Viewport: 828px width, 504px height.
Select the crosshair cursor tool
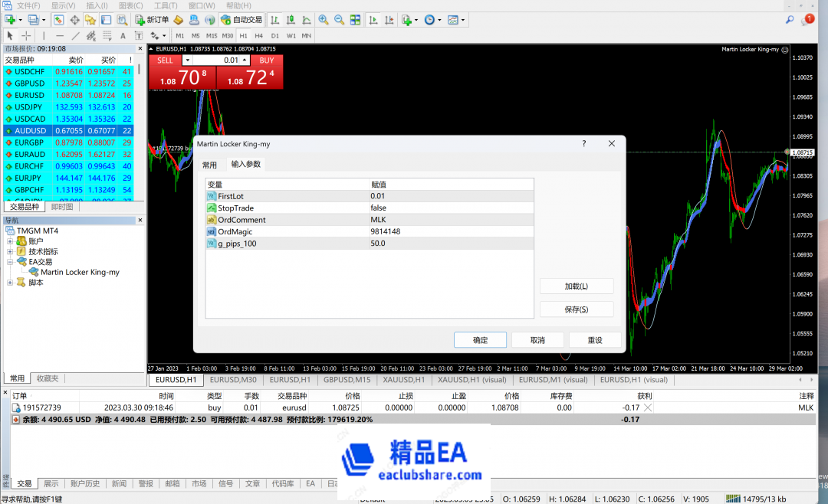[26, 35]
